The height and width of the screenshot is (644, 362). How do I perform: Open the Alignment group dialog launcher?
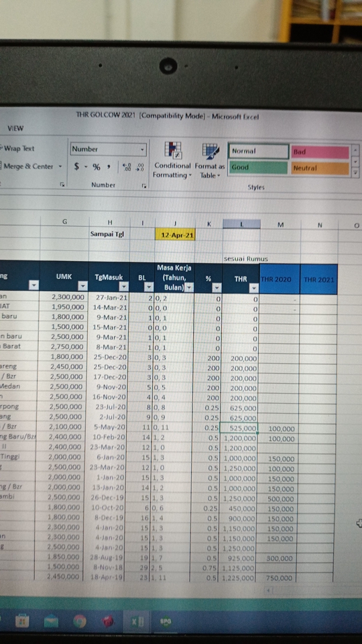pyautogui.click(x=62, y=185)
